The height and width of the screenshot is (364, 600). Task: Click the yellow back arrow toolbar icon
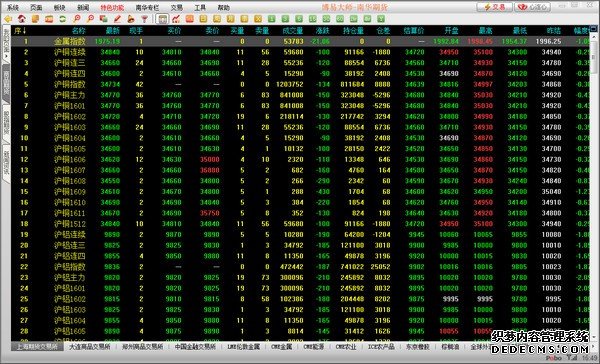(x=8, y=19)
